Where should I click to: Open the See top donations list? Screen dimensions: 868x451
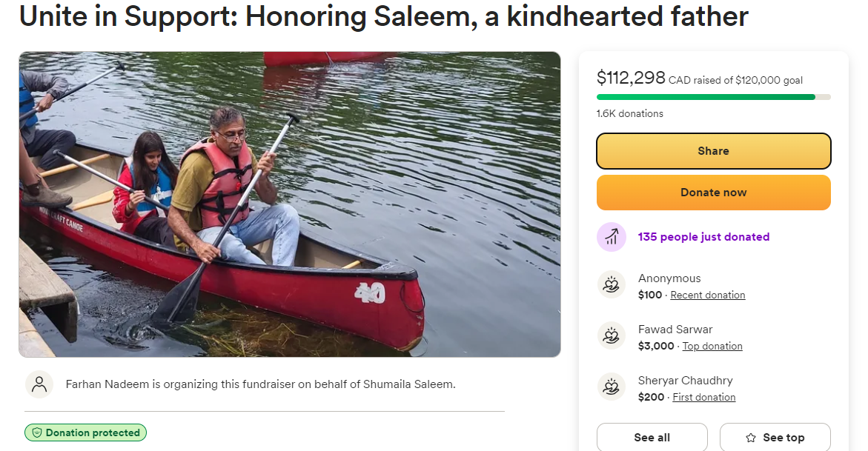coord(775,438)
